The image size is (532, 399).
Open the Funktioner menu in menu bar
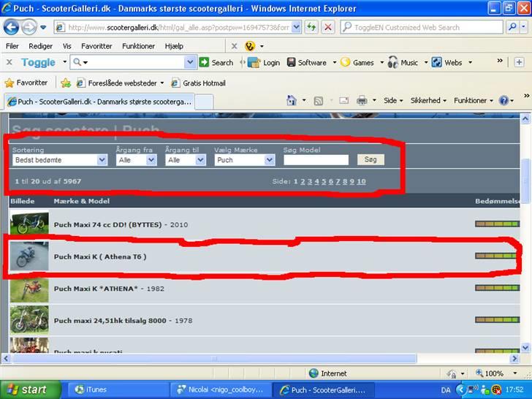point(138,45)
